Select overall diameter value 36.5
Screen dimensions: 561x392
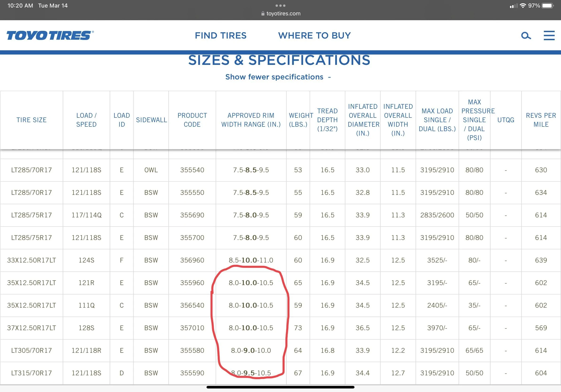(362, 328)
